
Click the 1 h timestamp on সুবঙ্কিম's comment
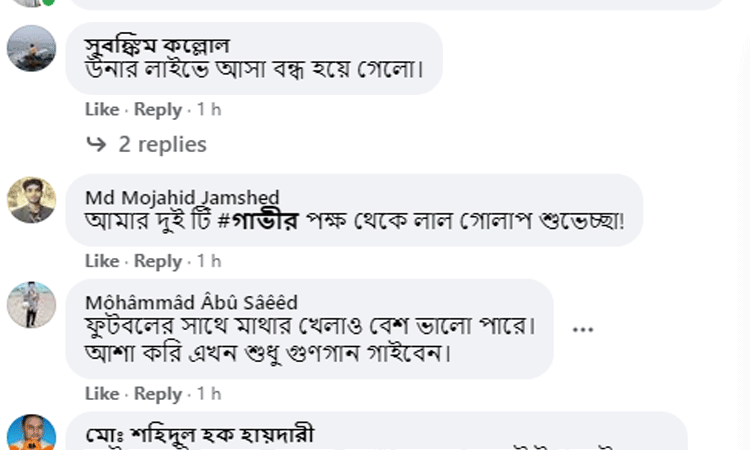[x=209, y=110]
